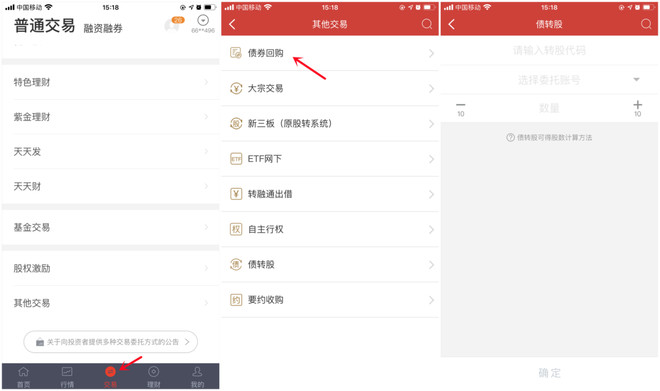Image resolution: width=660 pixels, height=391 pixels.
Task: Open the 天天财 entry
Action: [x=110, y=186]
